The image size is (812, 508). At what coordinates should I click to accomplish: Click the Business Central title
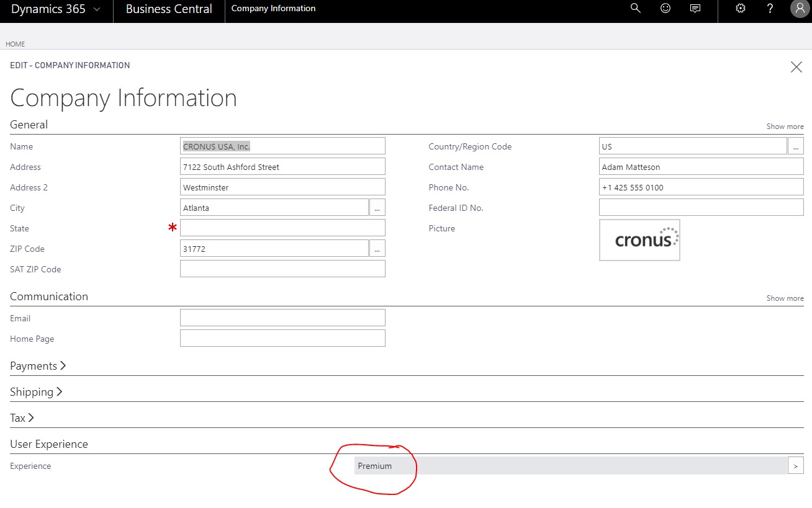point(169,9)
